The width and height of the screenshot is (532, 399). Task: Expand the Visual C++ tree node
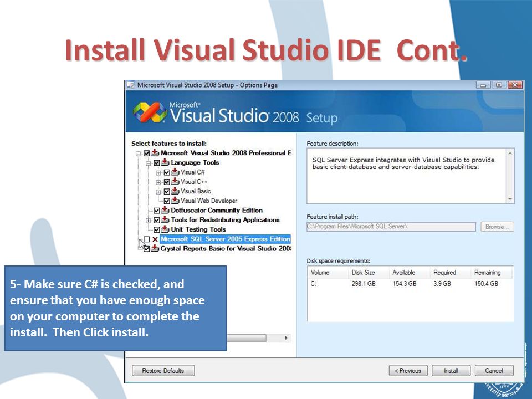(158, 182)
